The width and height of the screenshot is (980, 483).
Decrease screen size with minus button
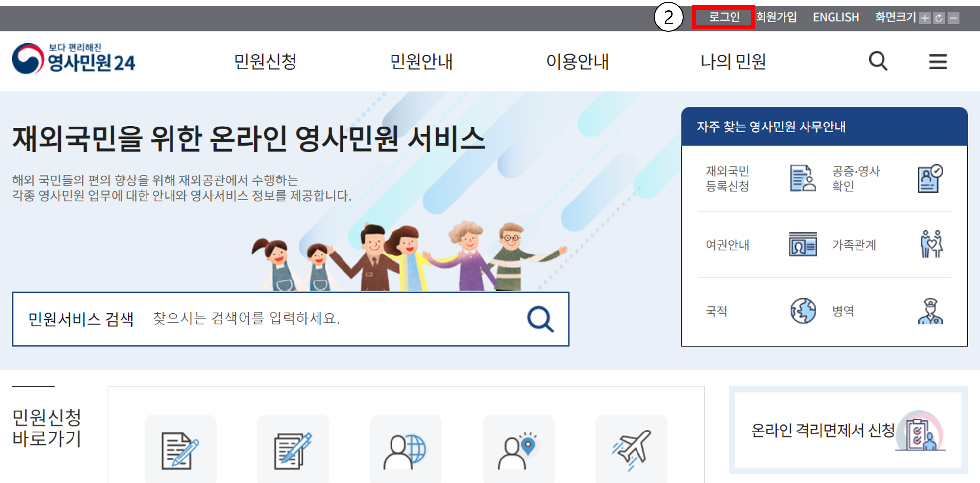coord(954,19)
